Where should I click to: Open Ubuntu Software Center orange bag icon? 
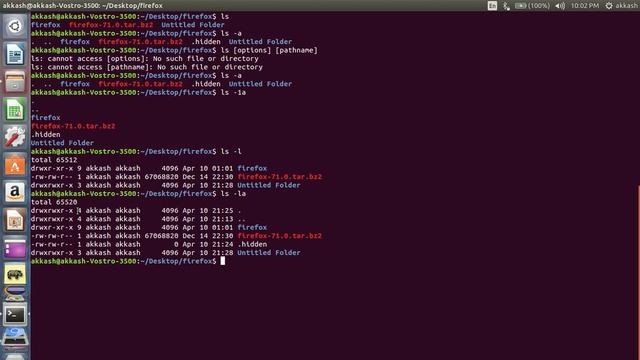pyautogui.click(x=15, y=165)
